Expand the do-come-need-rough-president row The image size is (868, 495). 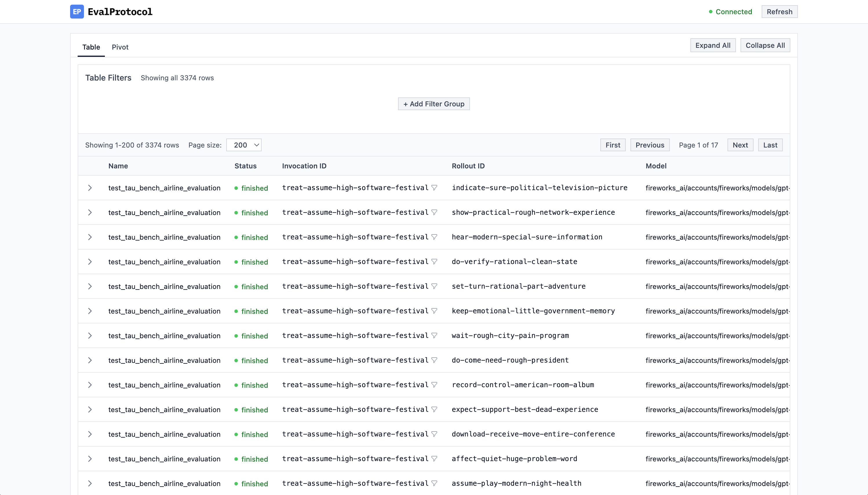coord(90,360)
